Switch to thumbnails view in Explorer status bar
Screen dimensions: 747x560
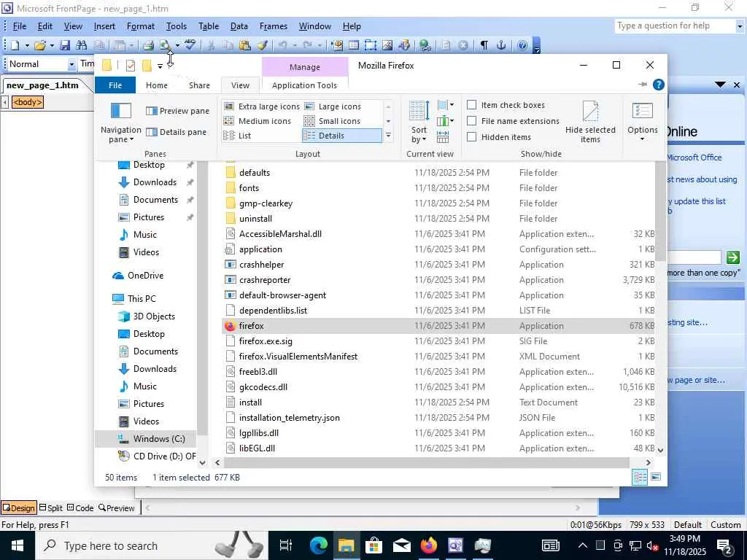tap(656, 477)
